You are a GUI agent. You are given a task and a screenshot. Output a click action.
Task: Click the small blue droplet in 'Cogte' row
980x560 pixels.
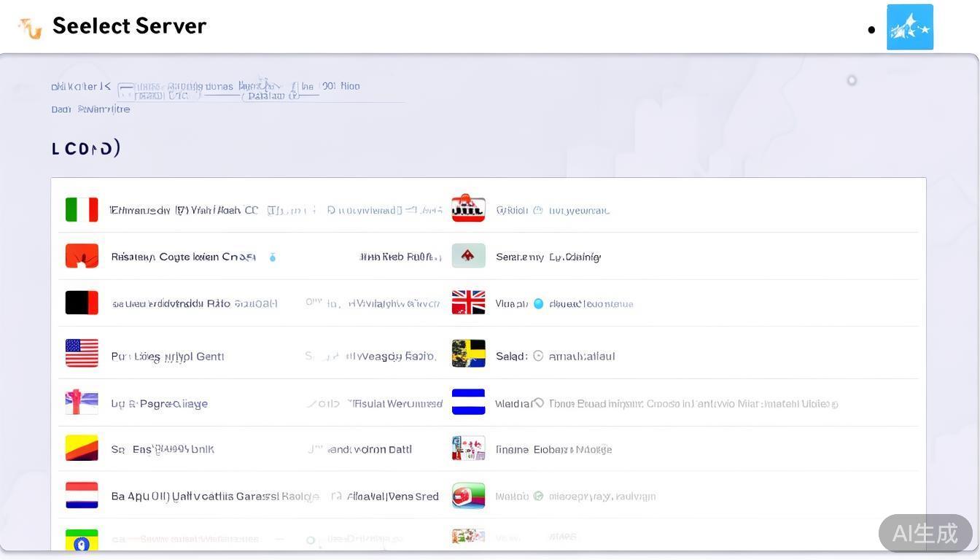click(273, 257)
